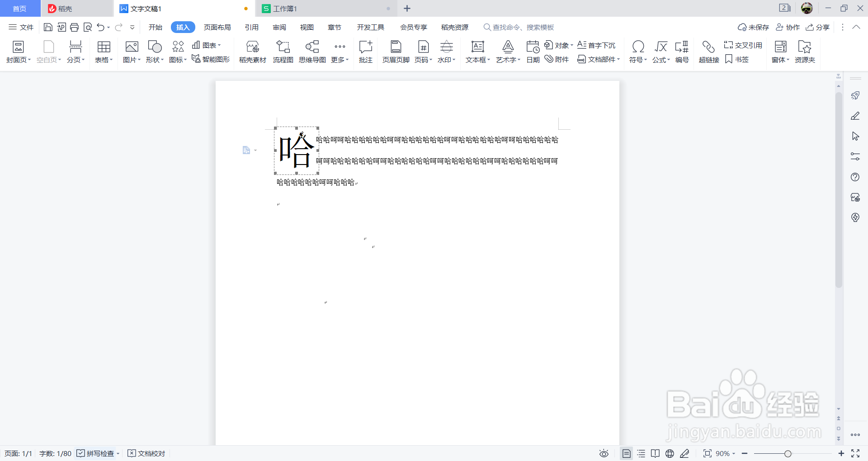Switch to the 工作簿1 document tab

(326, 9)
